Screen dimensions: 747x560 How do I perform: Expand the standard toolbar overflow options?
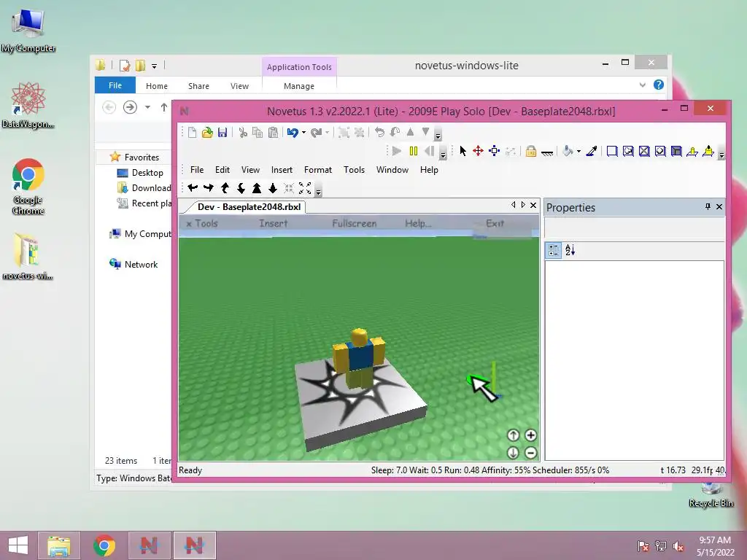(x=438, y=135)
